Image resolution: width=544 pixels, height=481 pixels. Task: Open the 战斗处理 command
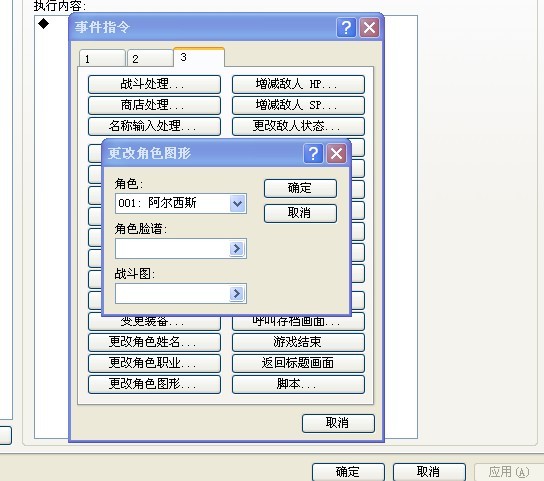[x=154, y=84]
